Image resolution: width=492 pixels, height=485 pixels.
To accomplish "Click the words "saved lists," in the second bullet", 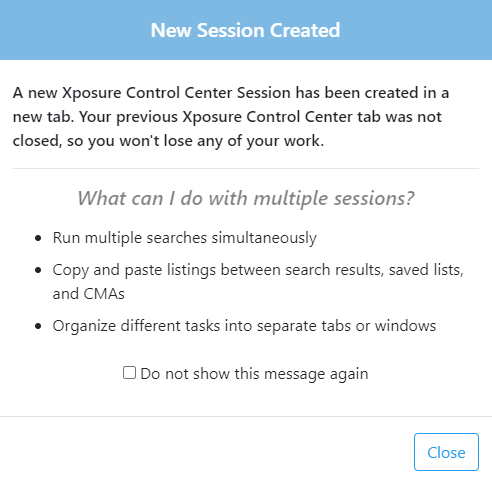I will 426,270.
